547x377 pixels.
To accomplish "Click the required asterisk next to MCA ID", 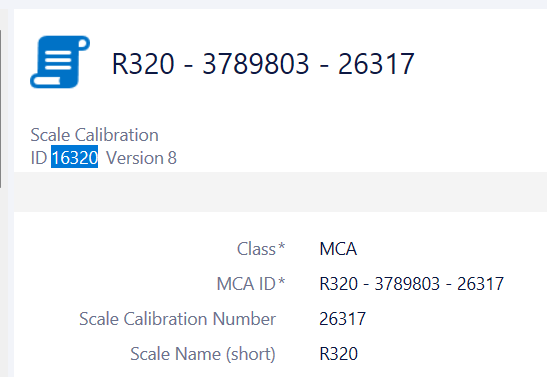I will click(x=282, y=281).
